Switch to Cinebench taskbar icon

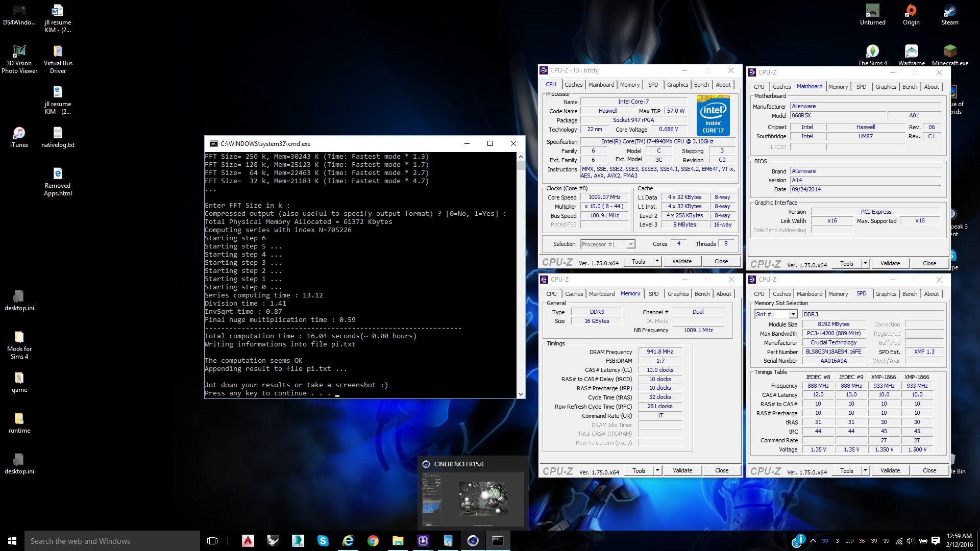[x=473, y=541]
